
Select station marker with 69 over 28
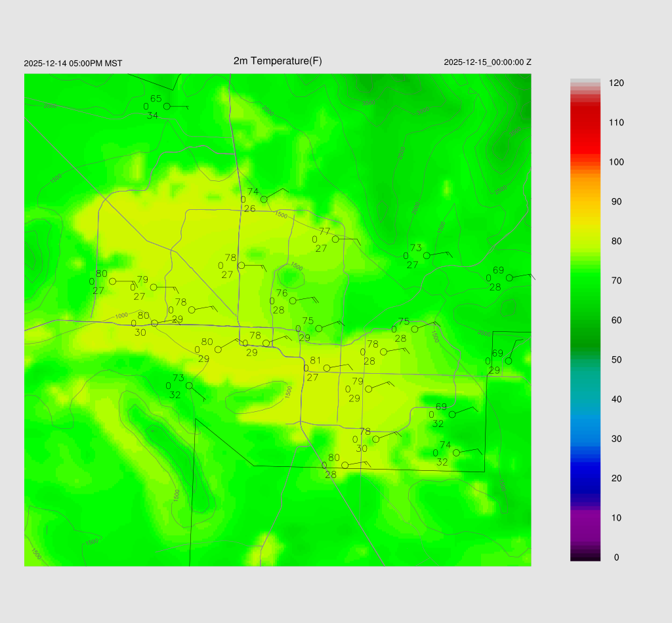pyautogui.click(x=509, y=278)
